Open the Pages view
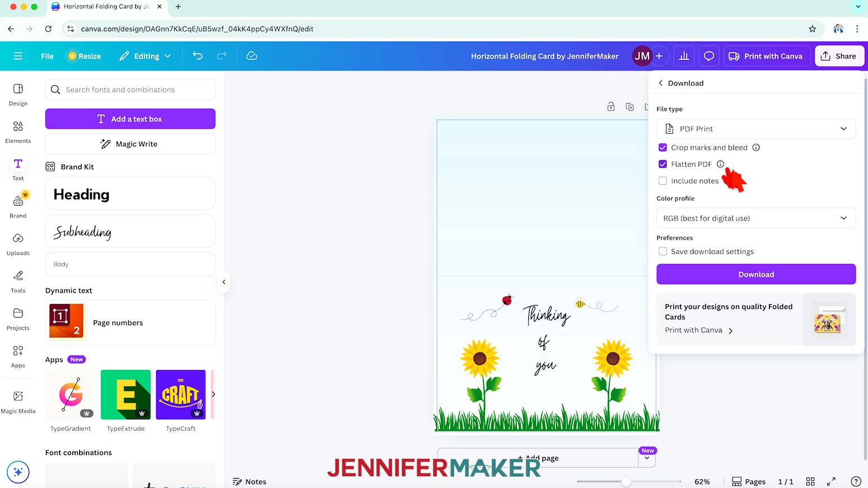 coord(749,481)
